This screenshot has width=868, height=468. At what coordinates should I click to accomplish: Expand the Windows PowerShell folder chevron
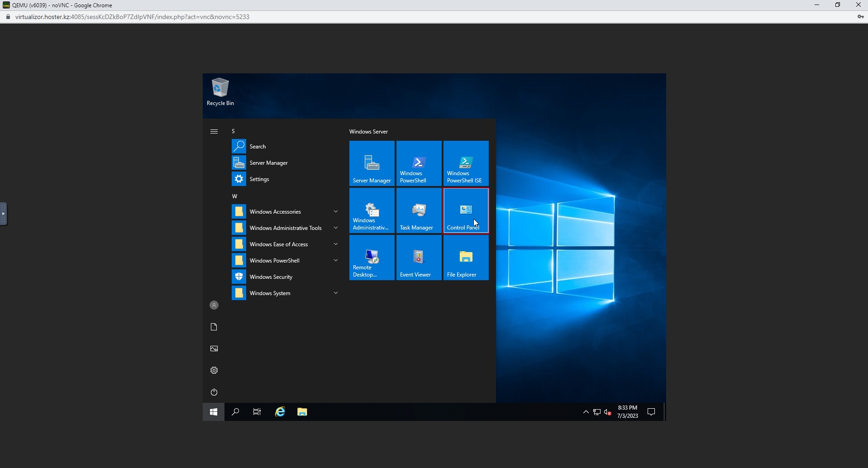click(x=336, y=260)
